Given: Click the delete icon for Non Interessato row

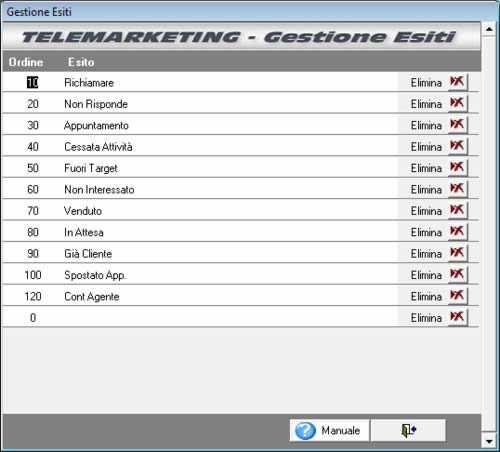Looking at the screenshot, I should point(457,188).
